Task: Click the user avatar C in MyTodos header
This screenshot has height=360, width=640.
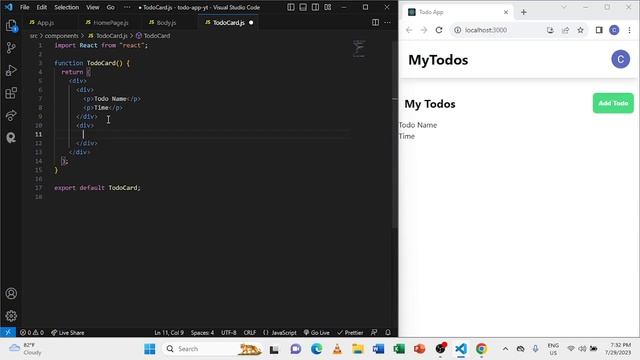Action: click(620, 60)
